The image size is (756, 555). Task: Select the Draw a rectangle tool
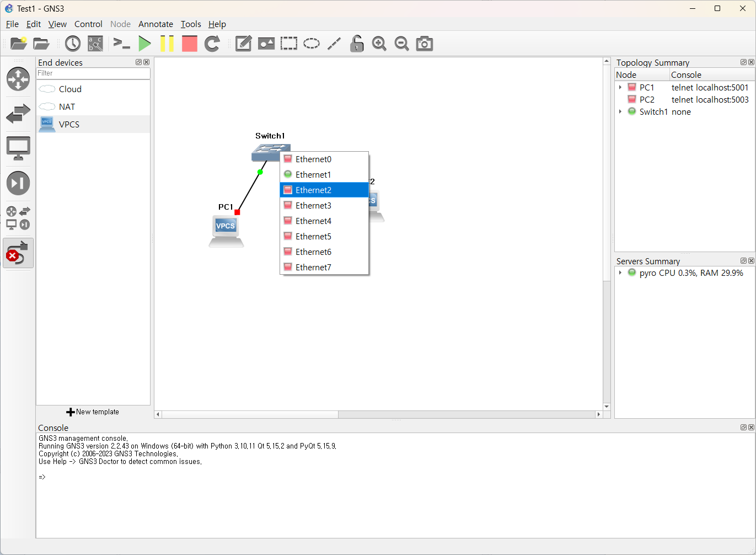[289, 44]
